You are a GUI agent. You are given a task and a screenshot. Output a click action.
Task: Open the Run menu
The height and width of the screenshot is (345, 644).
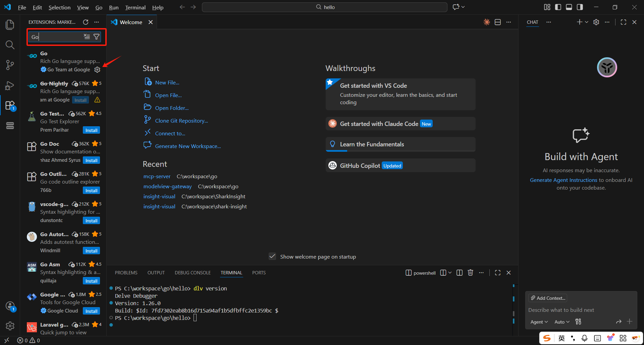114,7
